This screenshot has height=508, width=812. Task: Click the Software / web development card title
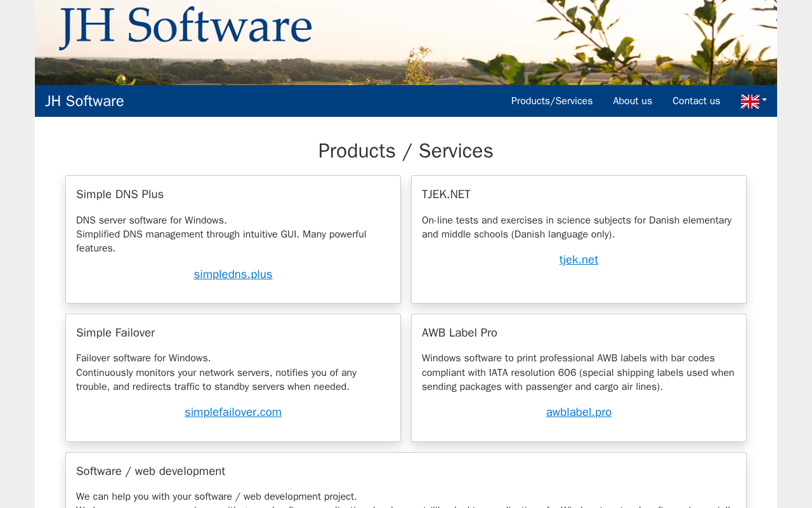pyautogui.click(x=150, y=471)
